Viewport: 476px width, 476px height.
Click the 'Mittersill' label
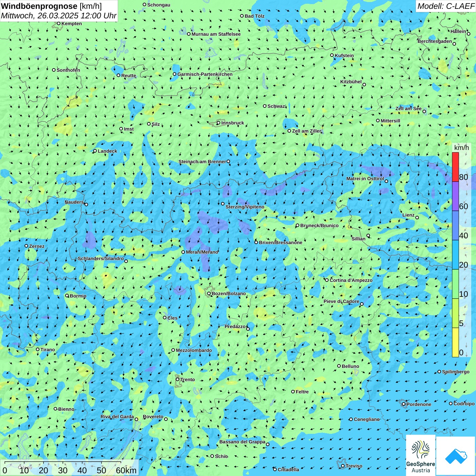390,121
